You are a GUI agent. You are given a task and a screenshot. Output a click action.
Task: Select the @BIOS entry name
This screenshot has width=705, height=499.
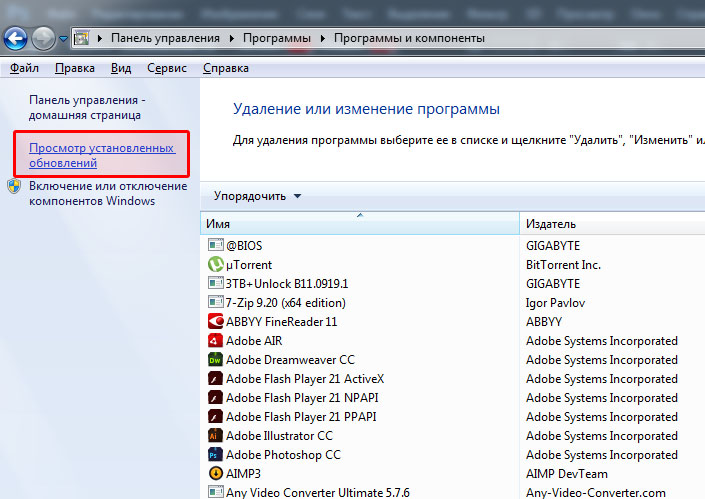244,245
